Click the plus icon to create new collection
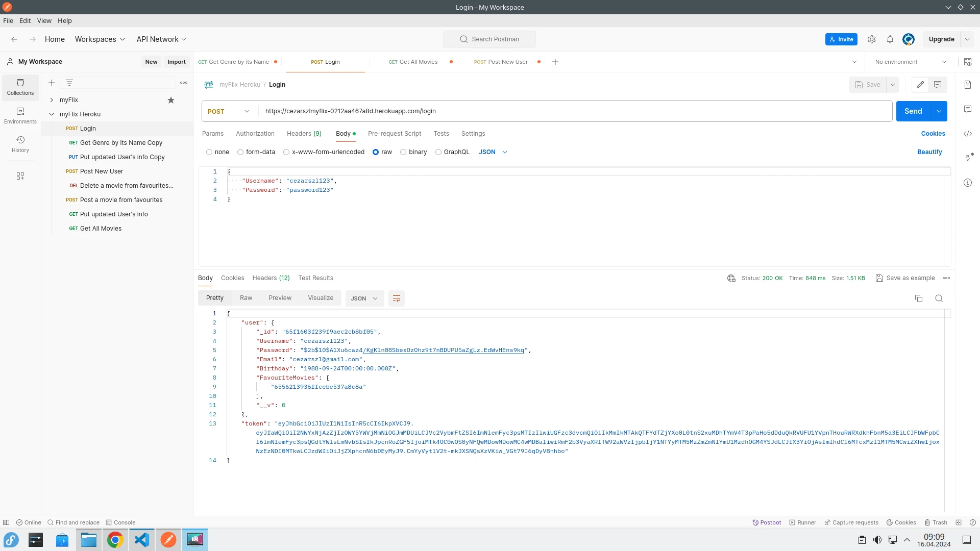The image size is (980, 551). coord(52,83)
